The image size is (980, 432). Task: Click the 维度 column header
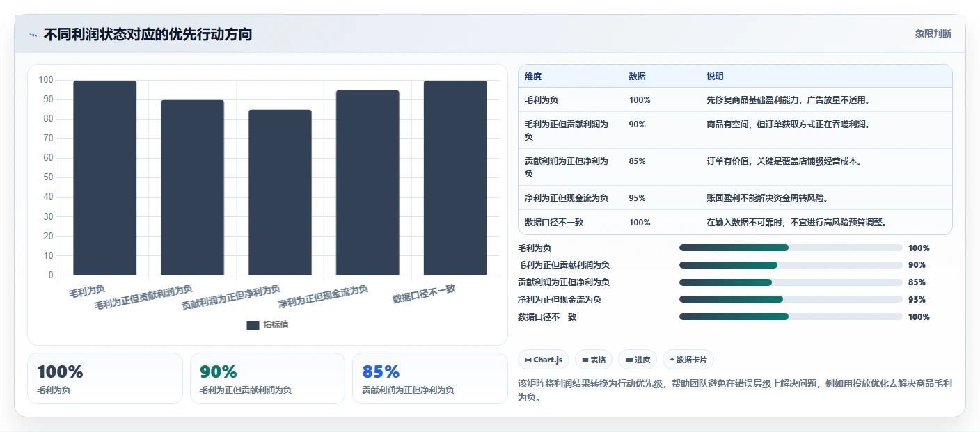tap(533, 76)
